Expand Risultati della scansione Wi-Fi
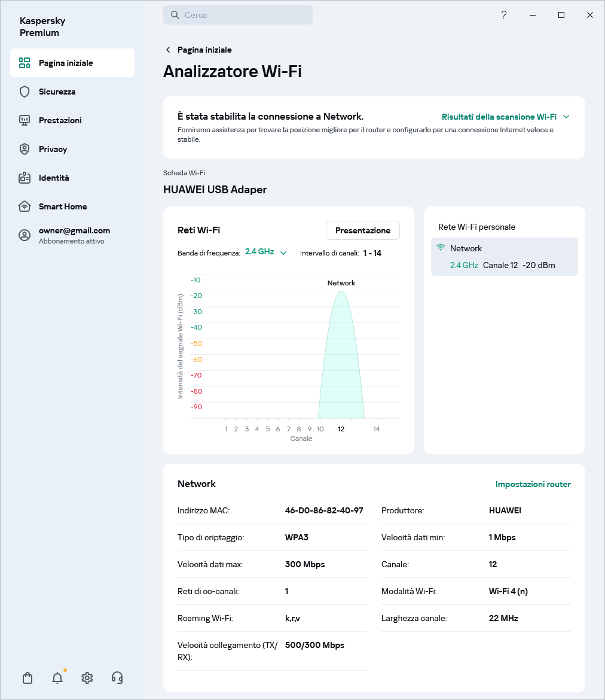The image size is (605, 700). click(x=505, y=117)
